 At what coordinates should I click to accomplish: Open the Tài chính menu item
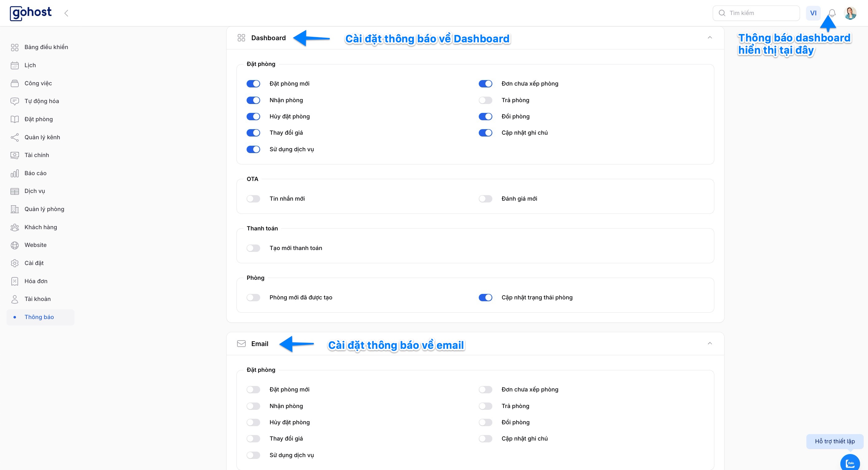(x=37, y=155)
